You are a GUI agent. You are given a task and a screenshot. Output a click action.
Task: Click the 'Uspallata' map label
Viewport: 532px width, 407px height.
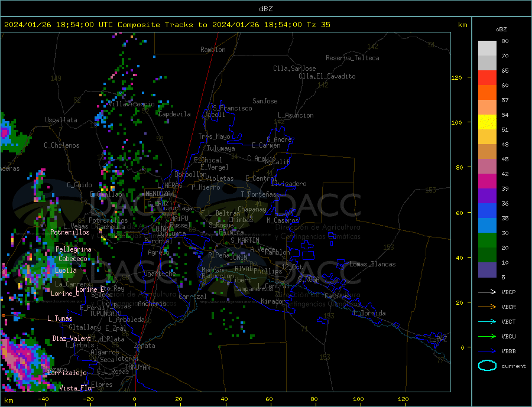(x=61, y=120)
